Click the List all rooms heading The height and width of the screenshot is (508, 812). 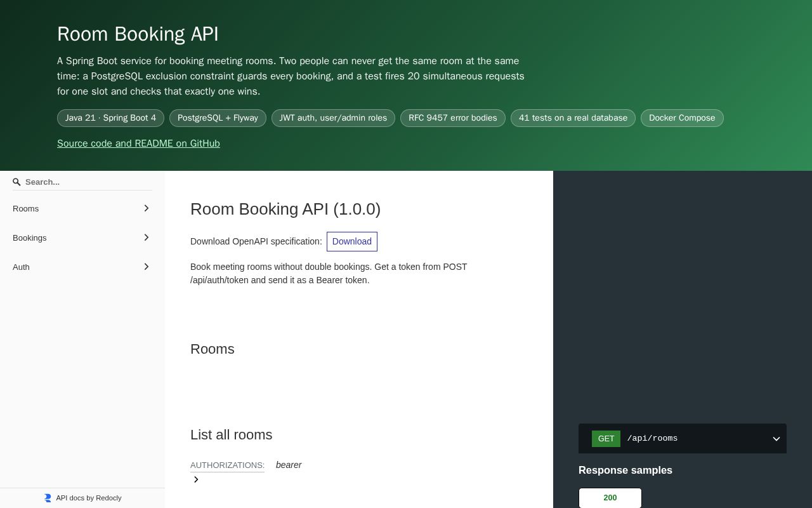(x=231, y=435)
